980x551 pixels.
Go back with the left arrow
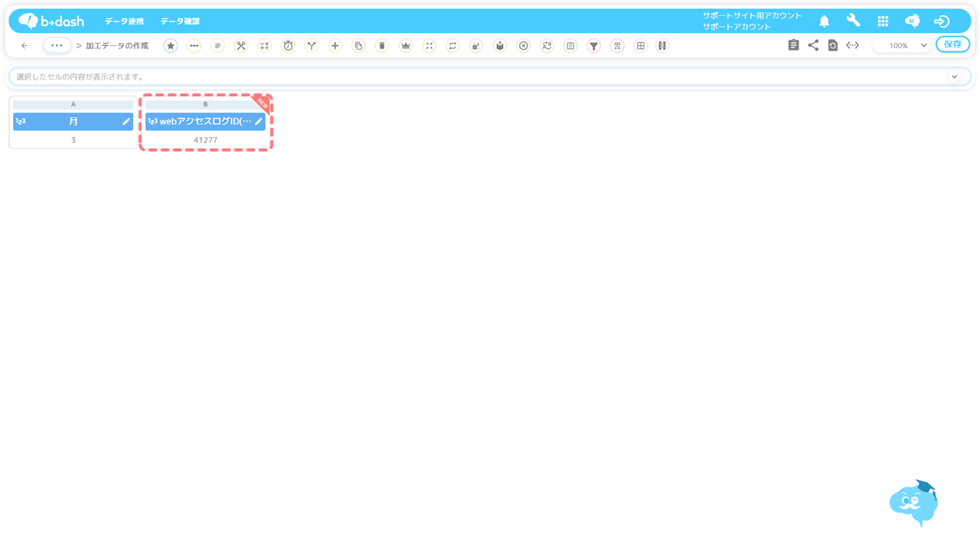pyautogui.click(x=24, y=46)
